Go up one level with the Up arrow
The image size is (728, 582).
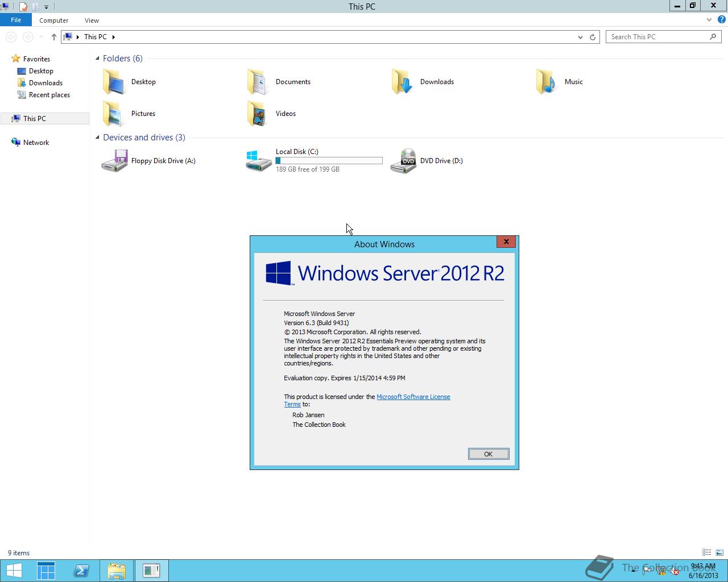click(x=54, y=37)
